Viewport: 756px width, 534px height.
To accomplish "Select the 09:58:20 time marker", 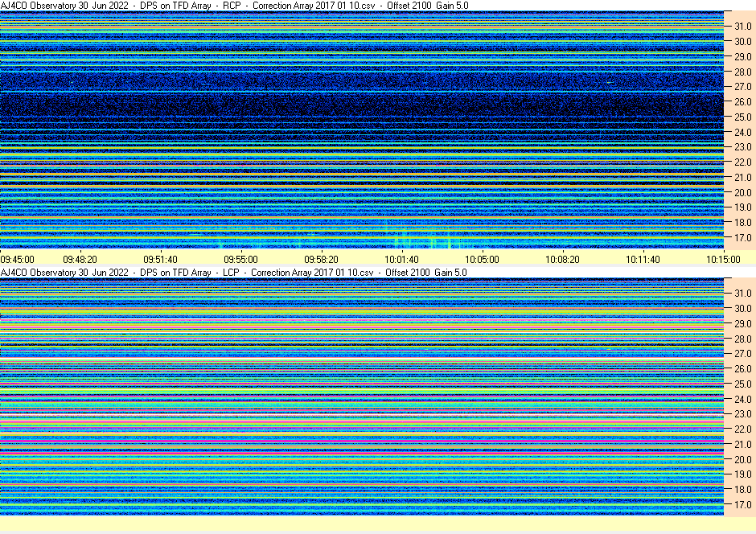I will point(321,260).
